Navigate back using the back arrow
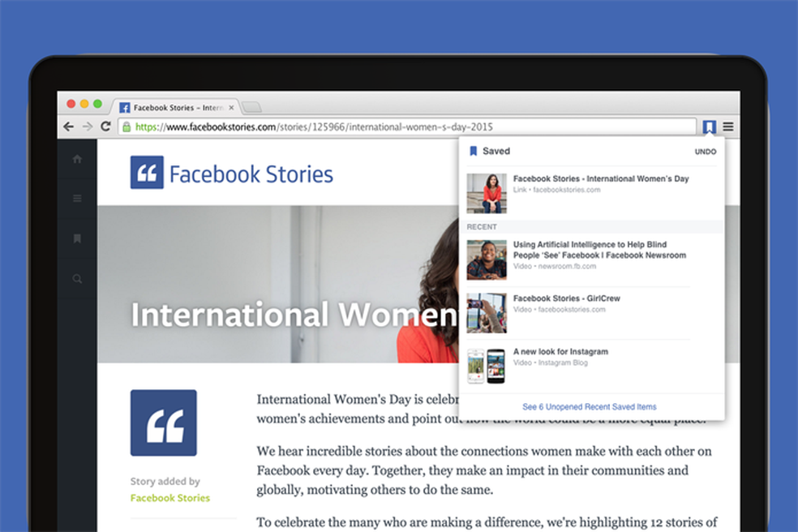 68,127
